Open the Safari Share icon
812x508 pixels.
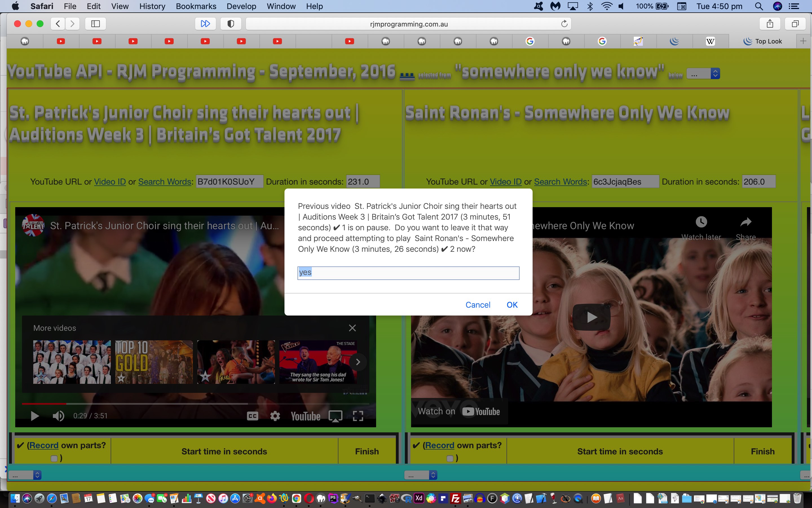[770, 23]
